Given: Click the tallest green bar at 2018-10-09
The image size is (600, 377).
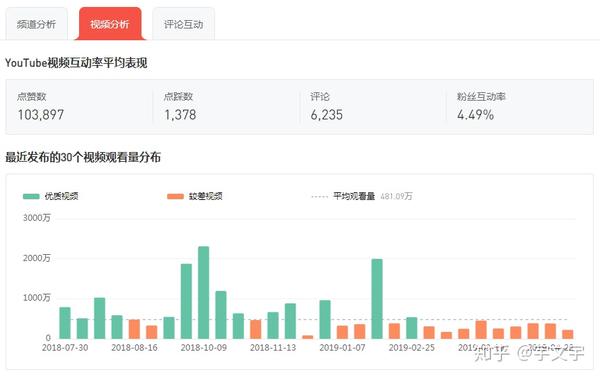Looking at the screenshot, I should click(204, 292).
